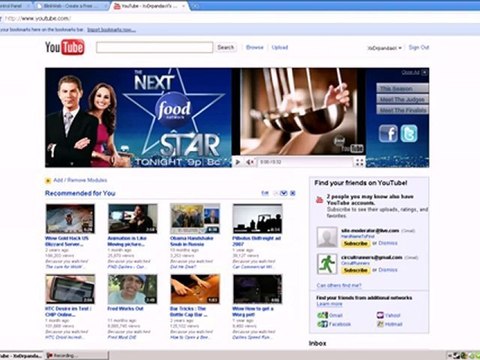Collapse the Recommended for You module arrow
Screen dimensions: 480x360
point(284,193)
